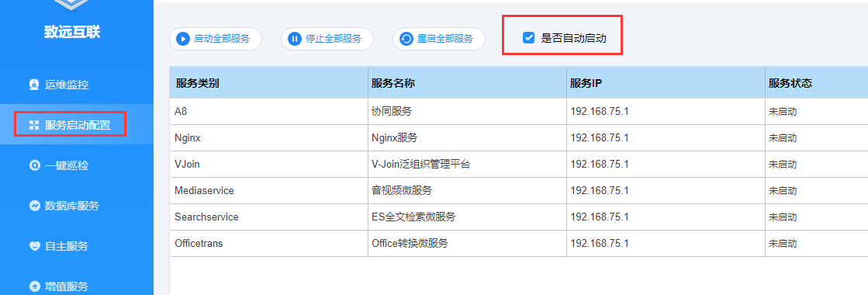Click the 自主服务 heart icon

(x=34, y=246)
